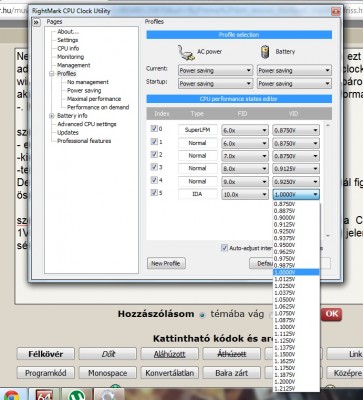The width and height of the screenshot is (363, 400).
Task: Collapse the Pages panel with the double-arrow button
Action: coord(36,23)
